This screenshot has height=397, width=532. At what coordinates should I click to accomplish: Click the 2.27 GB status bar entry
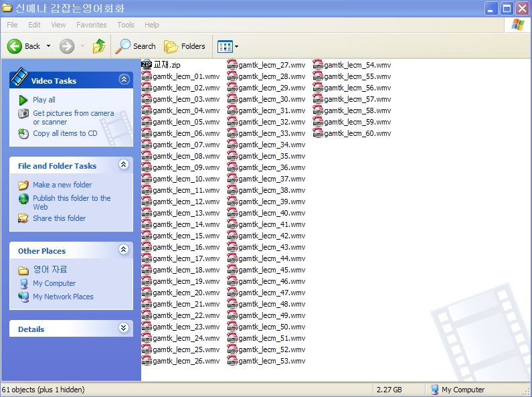click(389, 390)
